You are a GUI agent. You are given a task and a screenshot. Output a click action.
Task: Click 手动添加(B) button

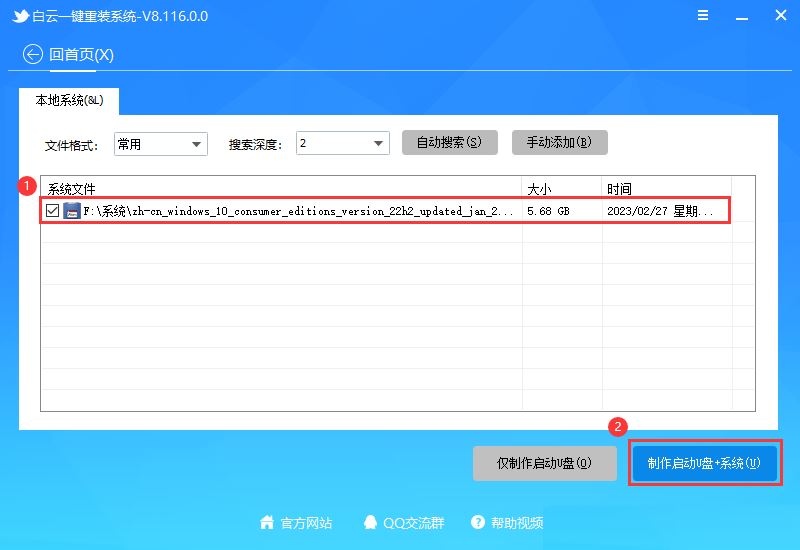[560, 142]
